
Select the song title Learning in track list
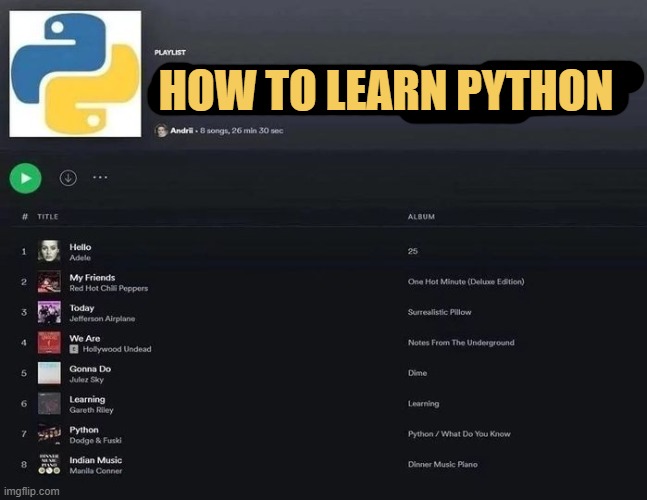(87, 399)
